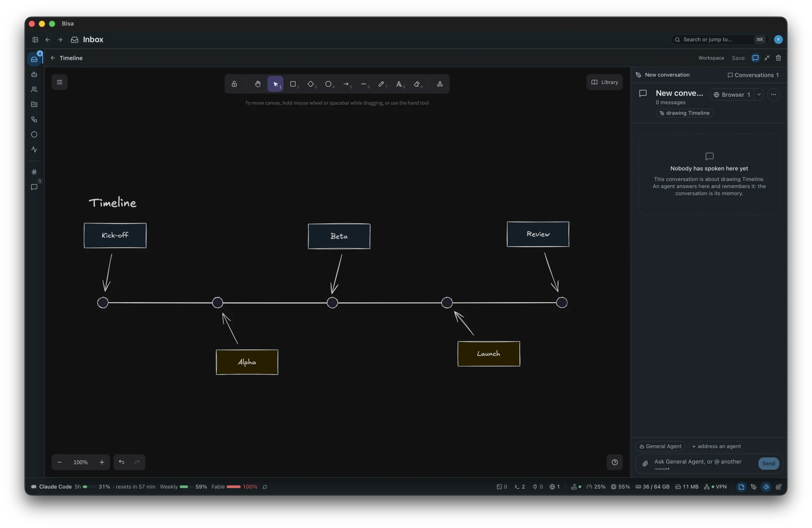This screenshot has width=812, height=528.
Task: Open the canvas hamburger menu
Action: coord(60,82)
